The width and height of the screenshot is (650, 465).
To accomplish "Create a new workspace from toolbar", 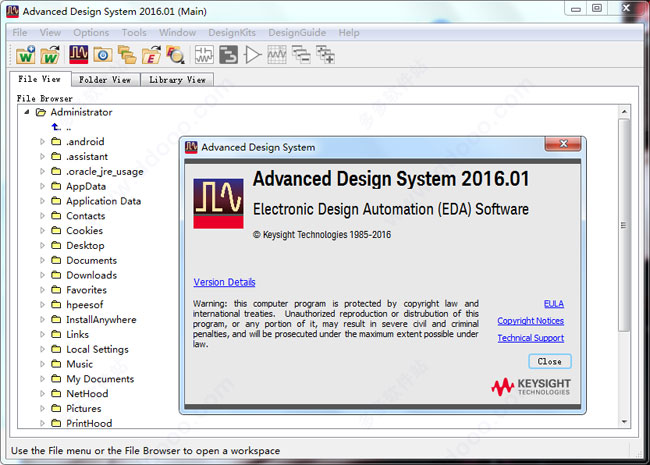I will [x=26, y=55].
